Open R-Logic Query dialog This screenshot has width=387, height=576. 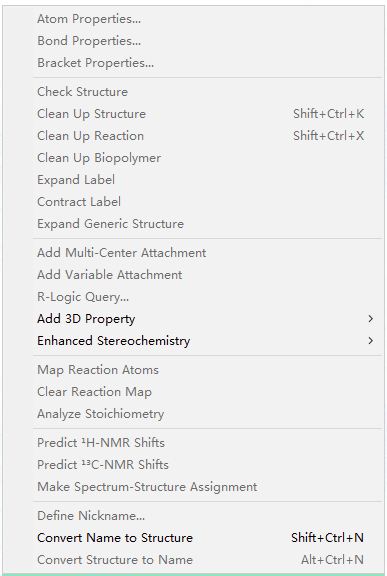click(x=207, y=297)
